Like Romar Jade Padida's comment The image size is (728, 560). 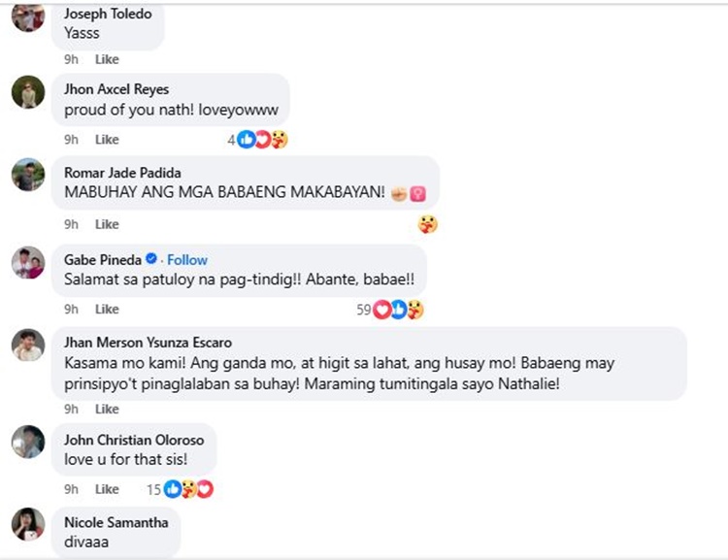(x=107, y=224)
